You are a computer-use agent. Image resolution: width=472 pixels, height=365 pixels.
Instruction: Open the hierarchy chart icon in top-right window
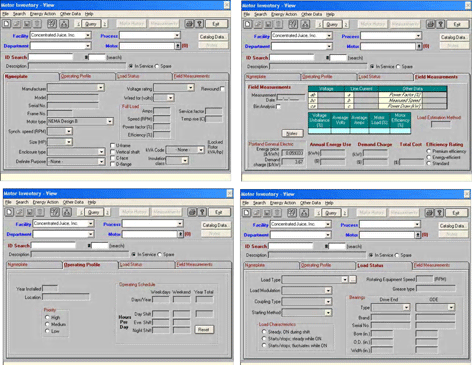pyautogui.click(x=305, y=24)
